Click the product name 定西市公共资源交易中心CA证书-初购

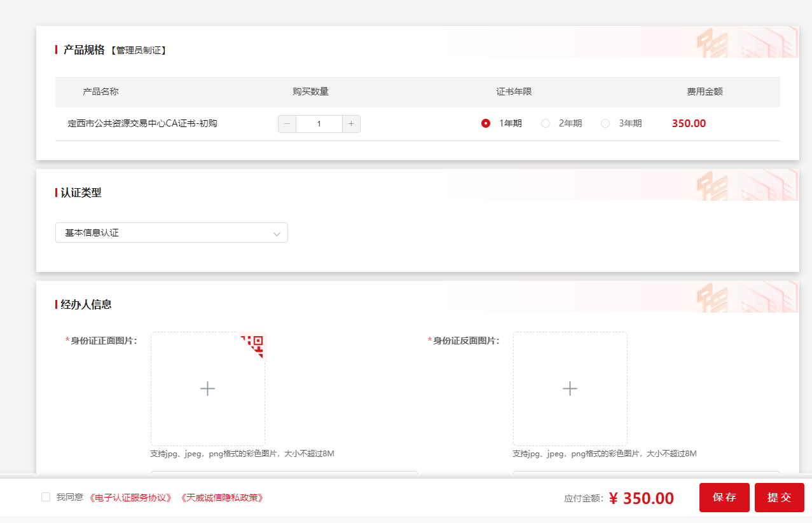click(142, 124)
